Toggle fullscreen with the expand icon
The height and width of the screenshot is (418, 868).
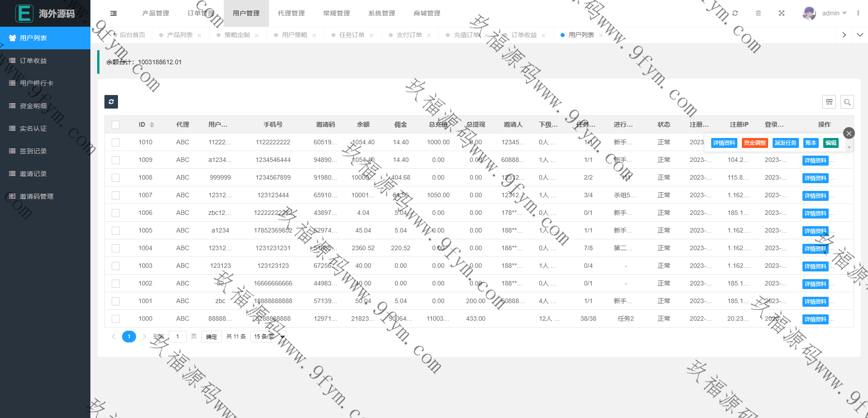(782, 14)
